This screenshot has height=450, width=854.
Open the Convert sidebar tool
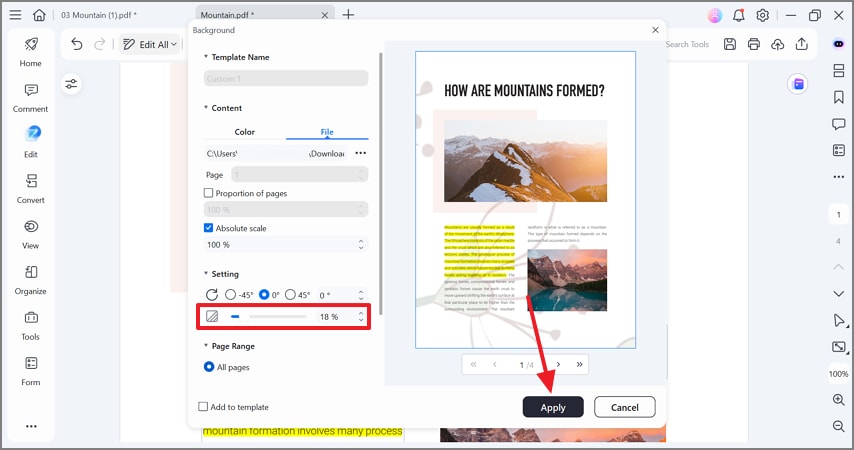30,188
